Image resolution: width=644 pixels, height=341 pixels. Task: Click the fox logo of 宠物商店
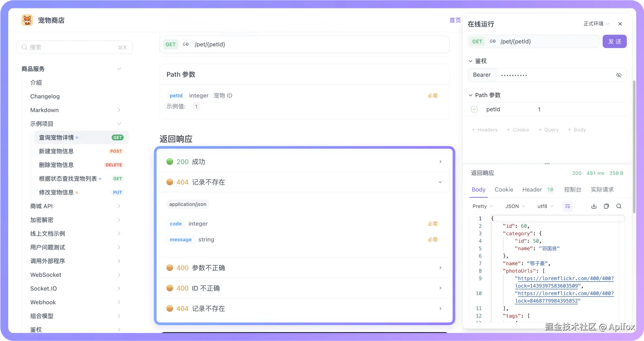[27, 20]
